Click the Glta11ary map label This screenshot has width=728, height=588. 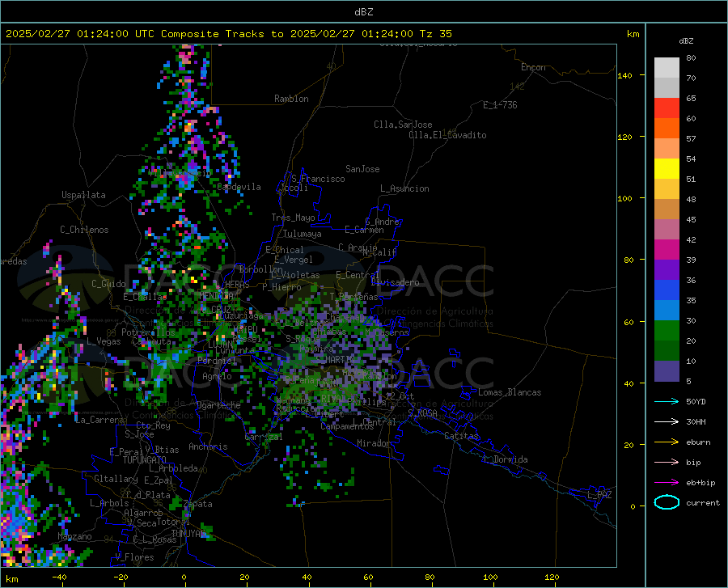116,479
